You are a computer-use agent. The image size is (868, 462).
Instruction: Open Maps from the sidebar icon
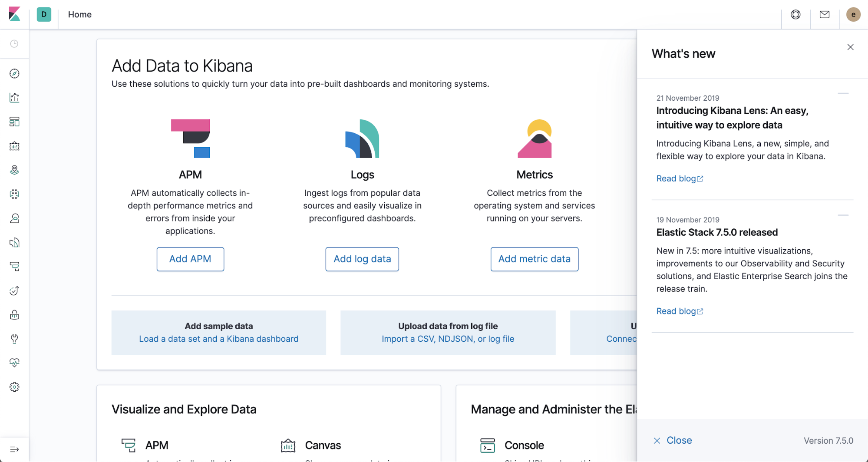14,170
